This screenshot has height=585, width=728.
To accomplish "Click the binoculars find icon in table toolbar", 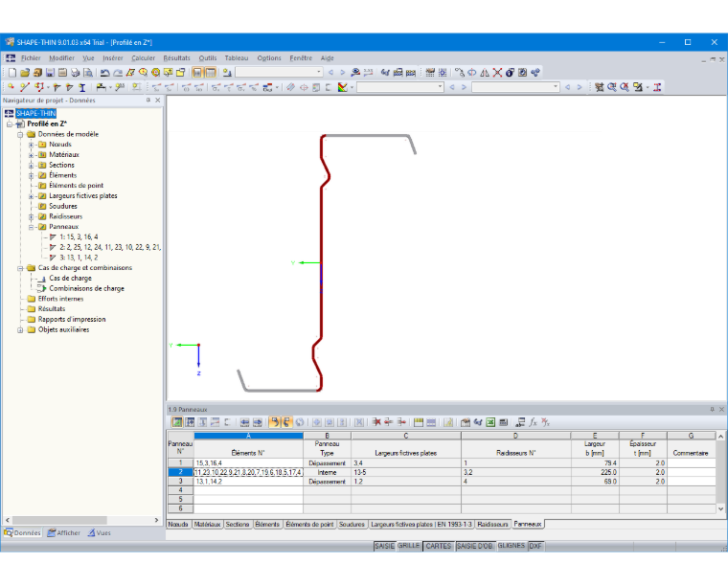I will [x=478, y=422].
